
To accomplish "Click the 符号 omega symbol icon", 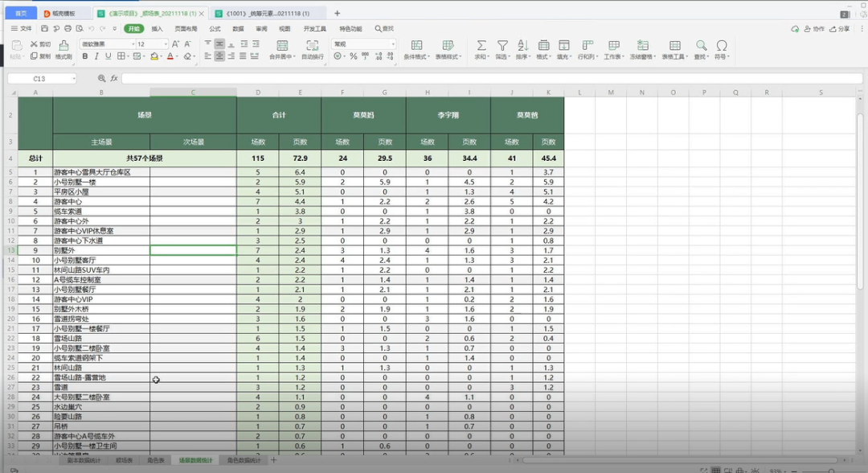I will pyautogui.click(x=722, y=45).
